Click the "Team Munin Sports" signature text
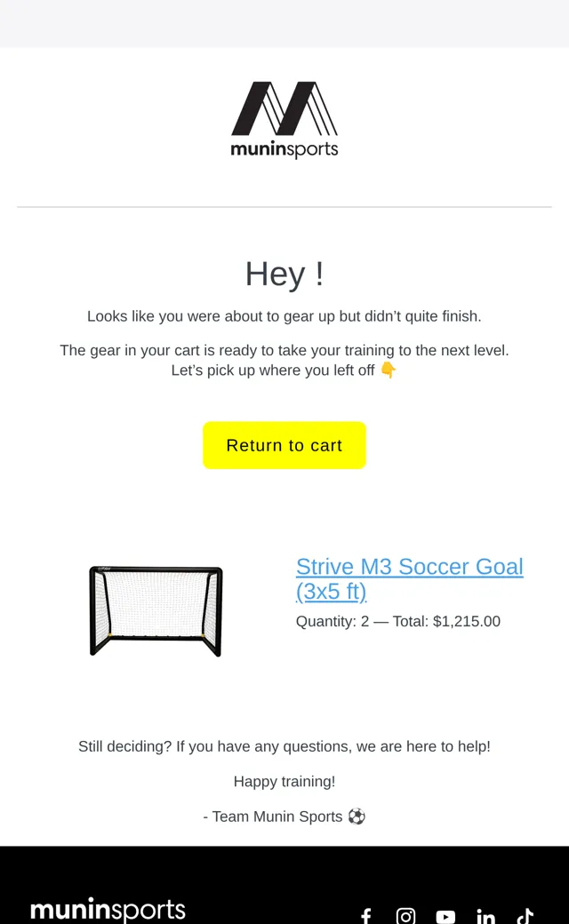Screen dimensions: 569x924 coord(277,816)
